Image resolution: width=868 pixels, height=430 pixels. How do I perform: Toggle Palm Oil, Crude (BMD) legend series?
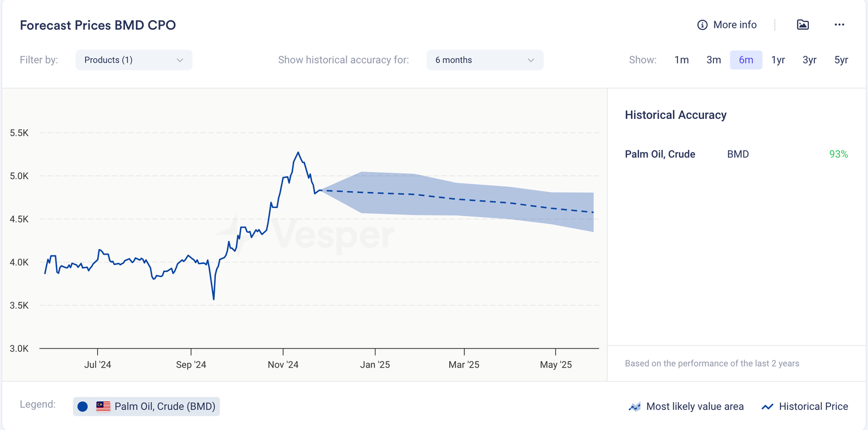[164, 406]
